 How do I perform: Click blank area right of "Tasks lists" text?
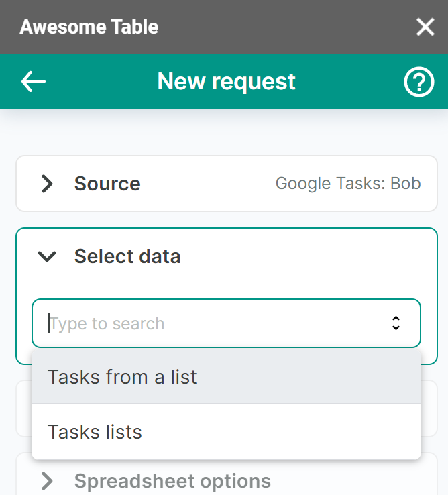click(x=282, y=432)
